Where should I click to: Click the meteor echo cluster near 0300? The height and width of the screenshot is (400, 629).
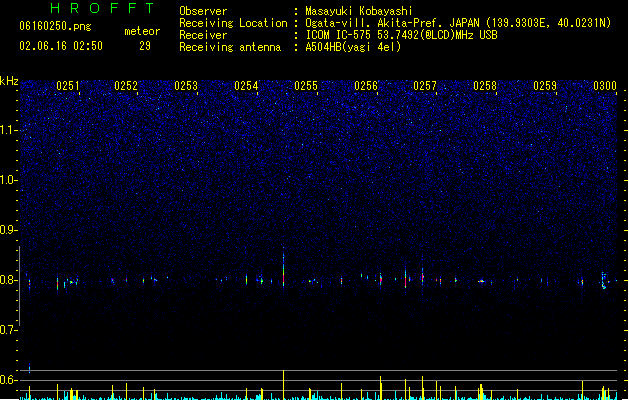pyautogui.click(x=604, y=280)
